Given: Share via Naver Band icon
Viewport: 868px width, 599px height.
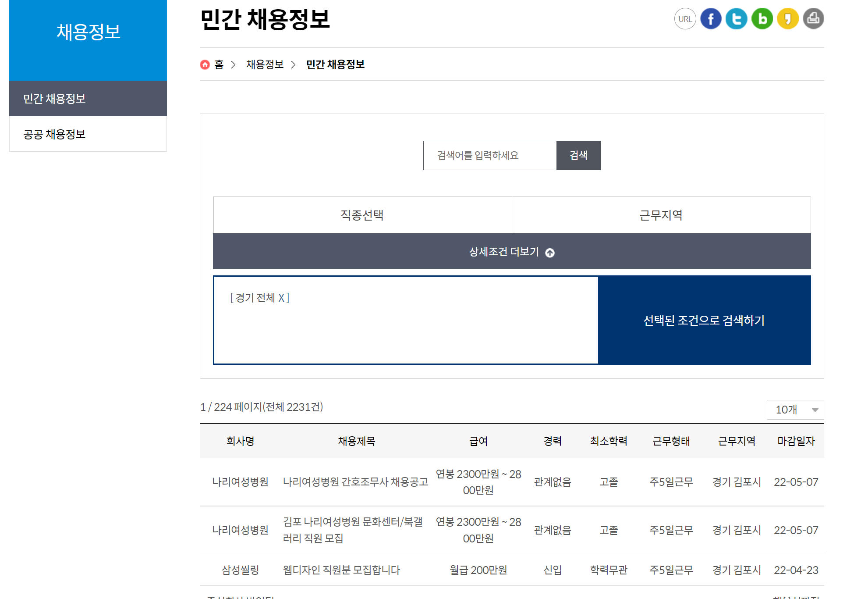Looking at the screenshot, I should point(762,19).
